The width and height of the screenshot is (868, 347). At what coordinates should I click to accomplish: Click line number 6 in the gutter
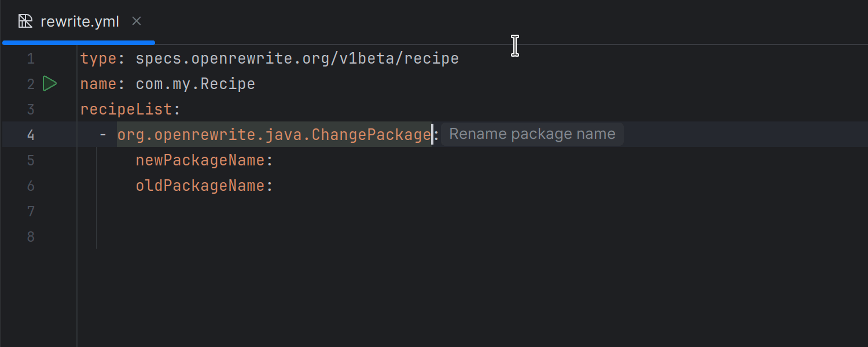[31, 186]
